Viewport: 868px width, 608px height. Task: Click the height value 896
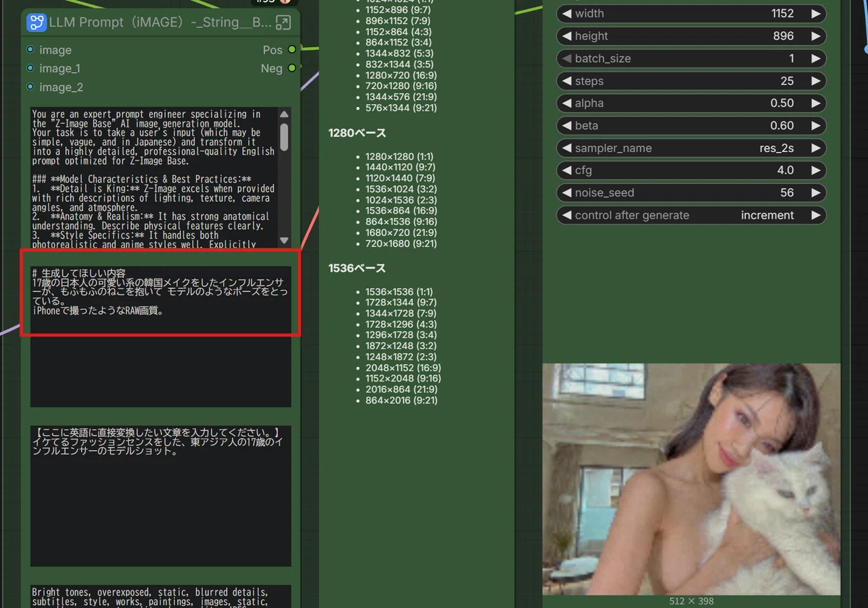[x=783, y=36]
